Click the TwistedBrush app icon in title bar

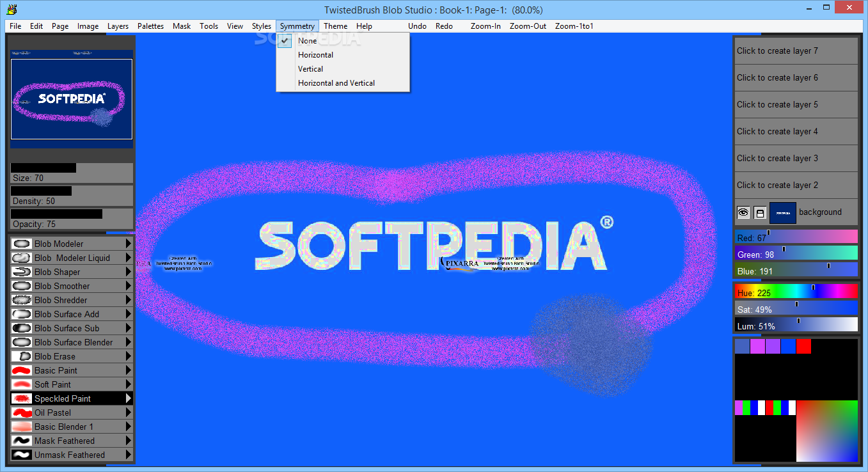(x=10, y=10)
